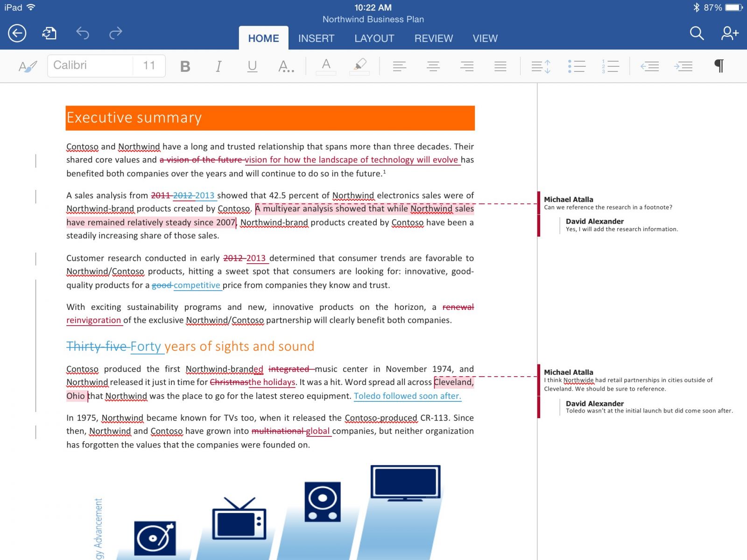Image resolution: width=747 pixels, height=560 pixels.
Task: Align text right
Action: (467, 66)
